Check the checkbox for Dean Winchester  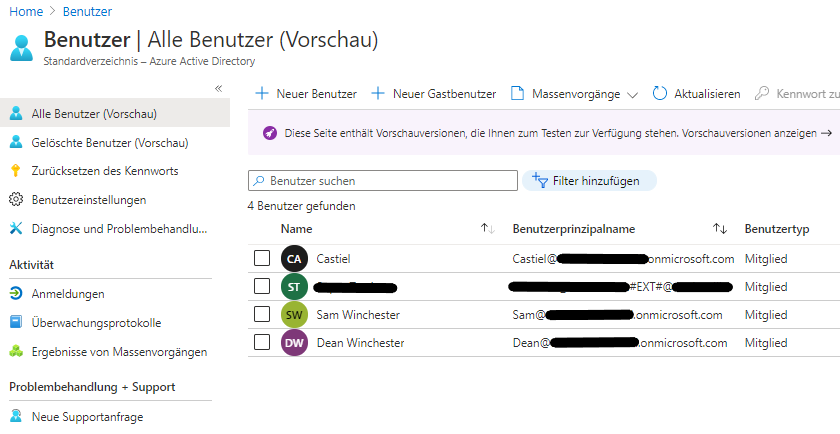tap(262, 342)
